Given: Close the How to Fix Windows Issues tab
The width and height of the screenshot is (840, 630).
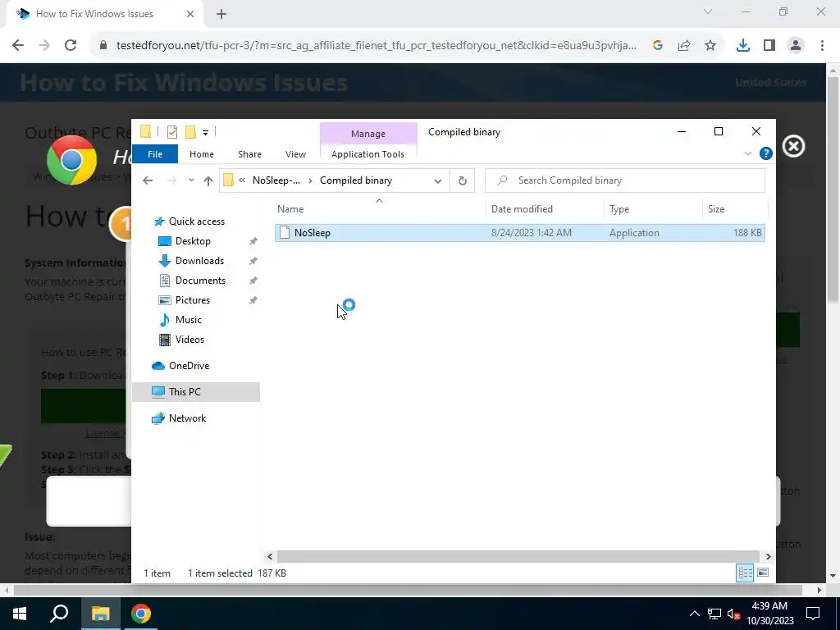Looking at the screenshot, I should 189,14.
